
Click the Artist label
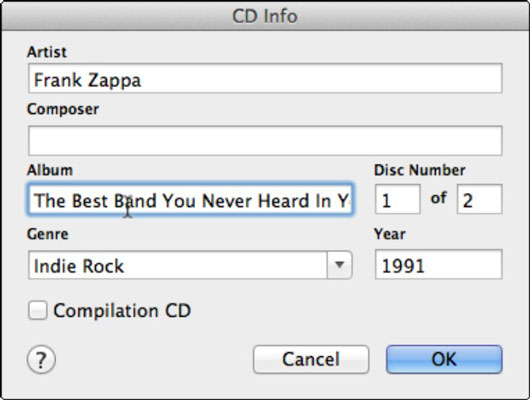pyautogui.click(x=47, y=52)
